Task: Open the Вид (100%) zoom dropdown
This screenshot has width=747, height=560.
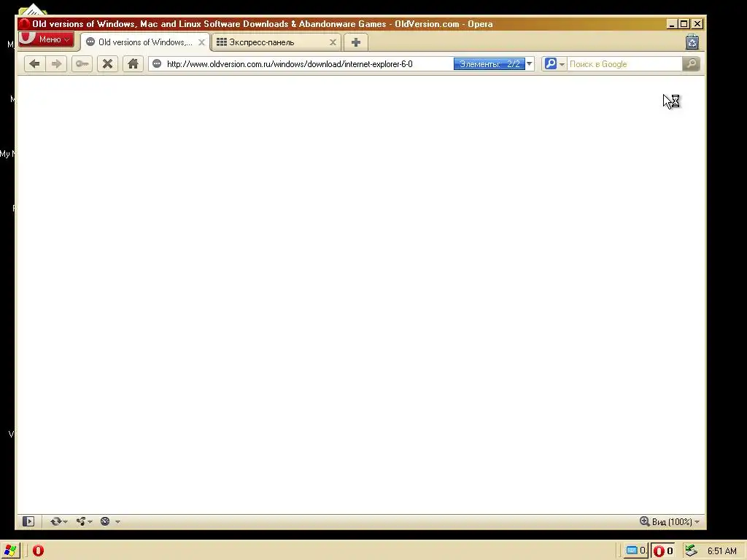Action: 676,522
